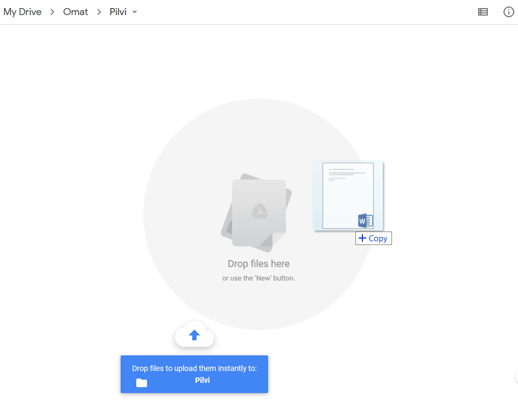518x420 pixels.
Task: Show the side panel via the right-edge button
Action: [516, 375]
